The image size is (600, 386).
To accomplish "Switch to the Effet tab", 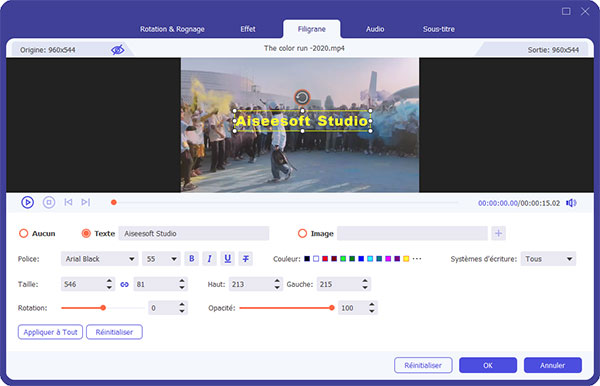I will tap(248, 29).
